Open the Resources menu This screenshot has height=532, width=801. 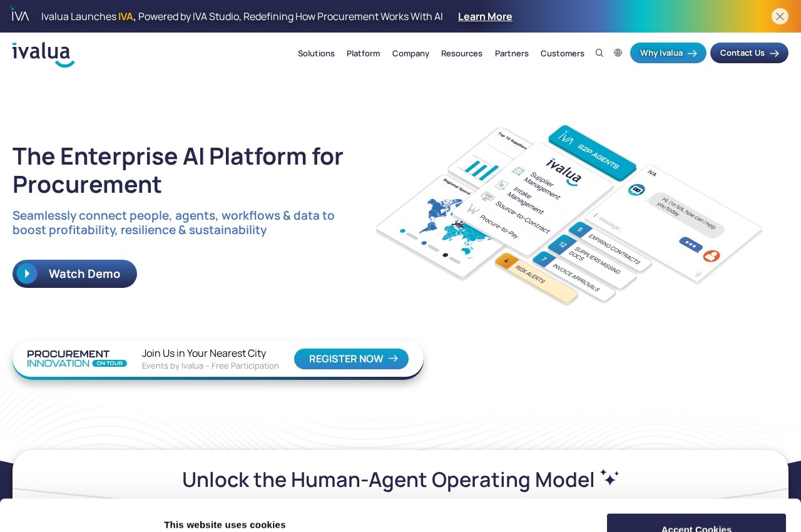(x=462, y=53)
